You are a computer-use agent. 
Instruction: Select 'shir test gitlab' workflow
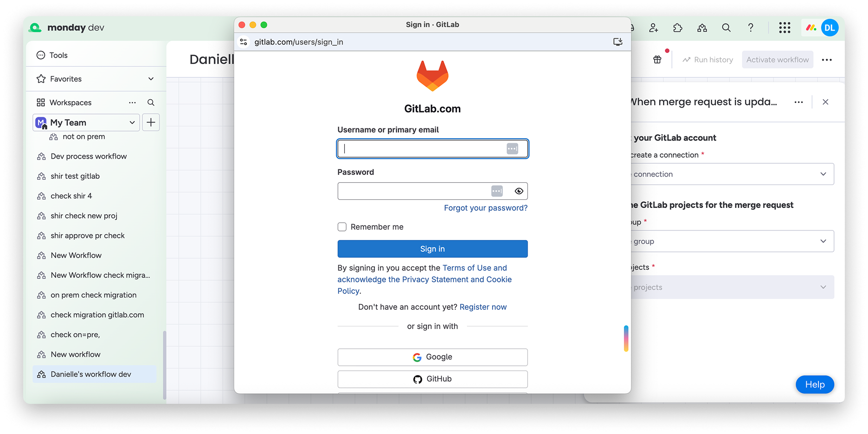(75, 176)
